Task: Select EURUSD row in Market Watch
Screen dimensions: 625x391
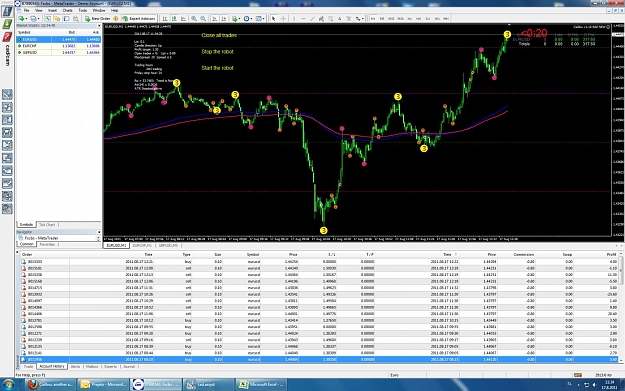Action: coord(59,39)
